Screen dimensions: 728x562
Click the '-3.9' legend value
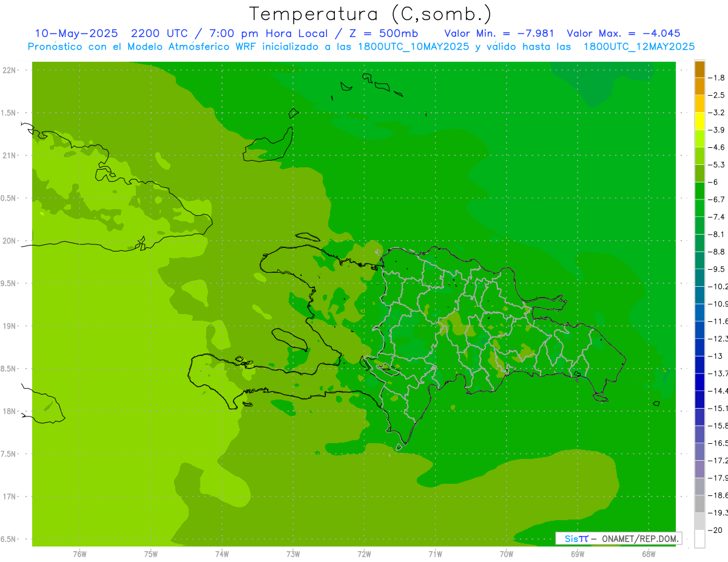click(718, 130)
